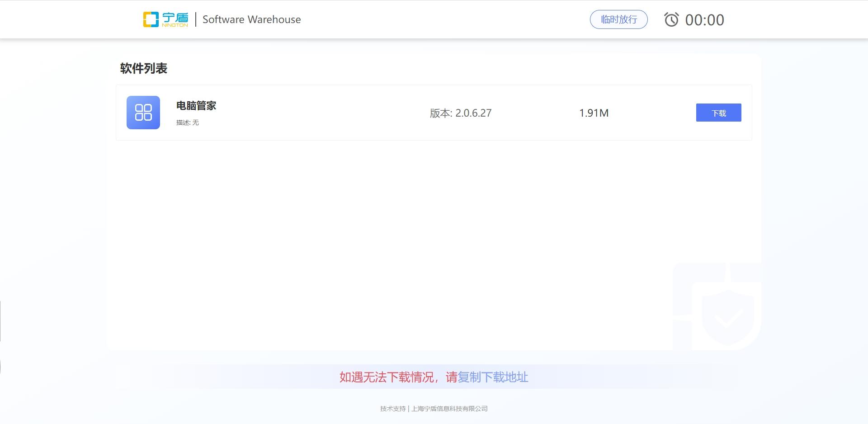868x424 pixels.
Task: Click the alarm clock timer icon
Action: tap(671, 19)
